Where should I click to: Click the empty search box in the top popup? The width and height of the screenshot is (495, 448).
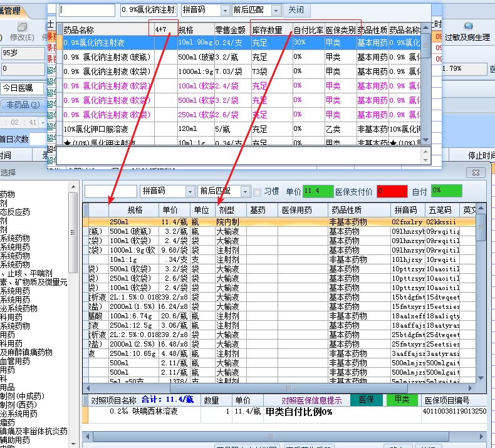[87, 10]
